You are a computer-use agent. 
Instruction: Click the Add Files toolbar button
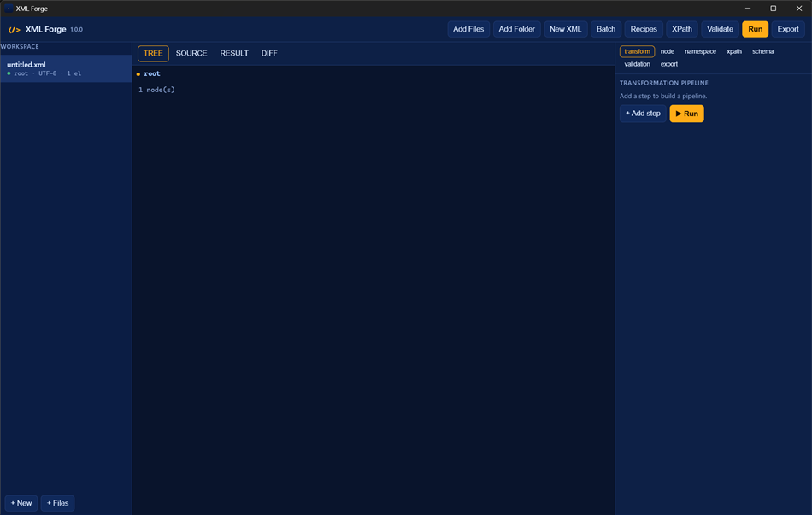pyautogui.click(x=468, y=29)
